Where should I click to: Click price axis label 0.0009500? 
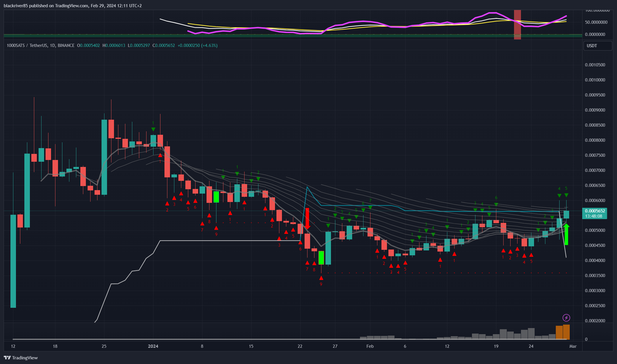click(595, 95)
